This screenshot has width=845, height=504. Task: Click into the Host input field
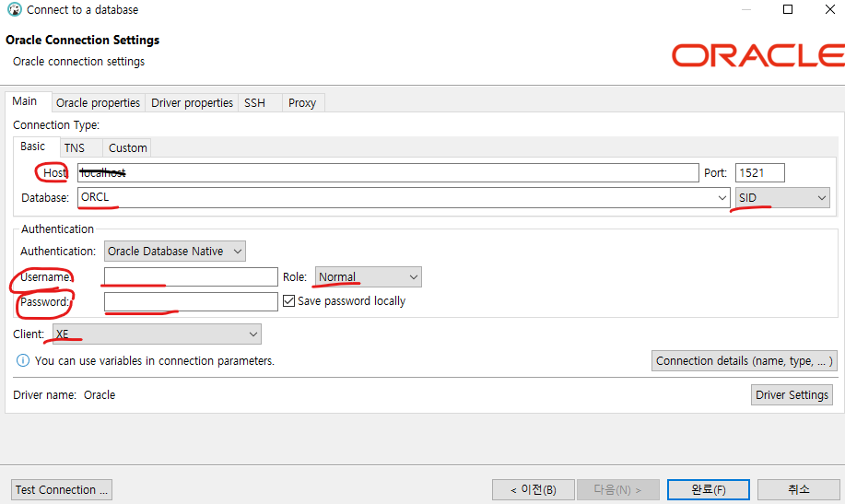click(388, 173)
